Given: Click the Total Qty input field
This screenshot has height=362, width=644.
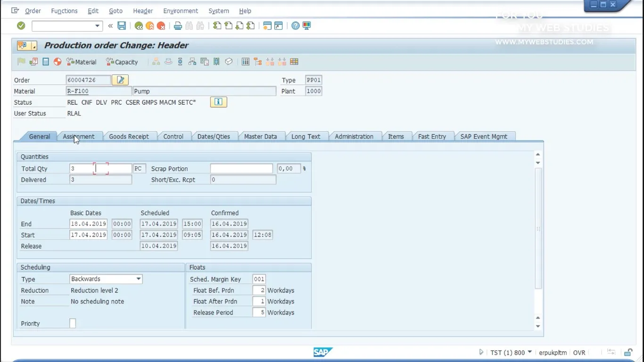Looking at the screenshot, I should pos(100,168).
